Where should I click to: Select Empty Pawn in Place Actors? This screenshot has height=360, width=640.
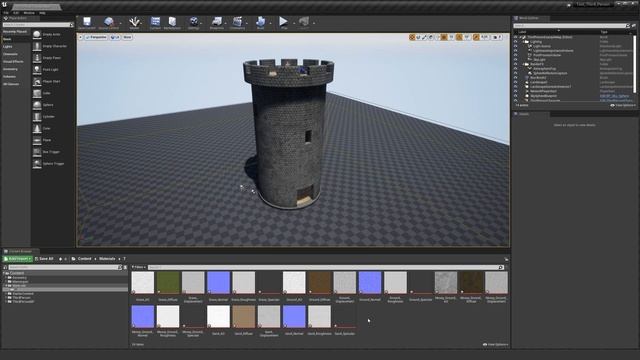point(53,58)
